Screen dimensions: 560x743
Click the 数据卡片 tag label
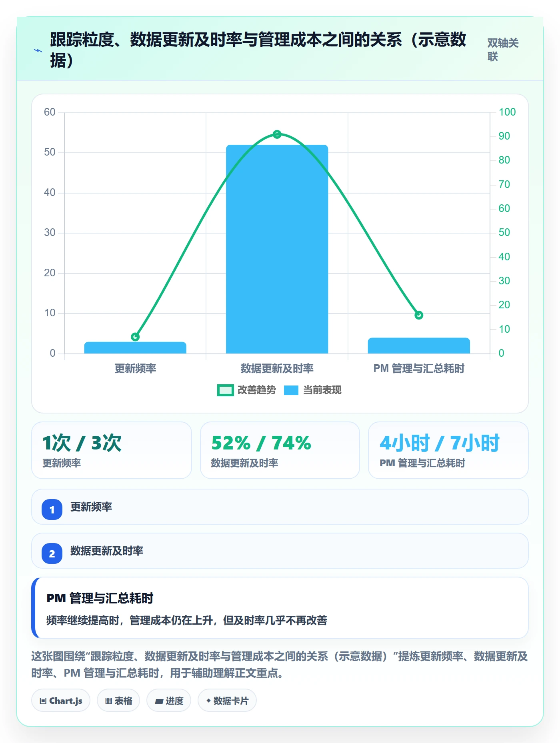point(231,701)
